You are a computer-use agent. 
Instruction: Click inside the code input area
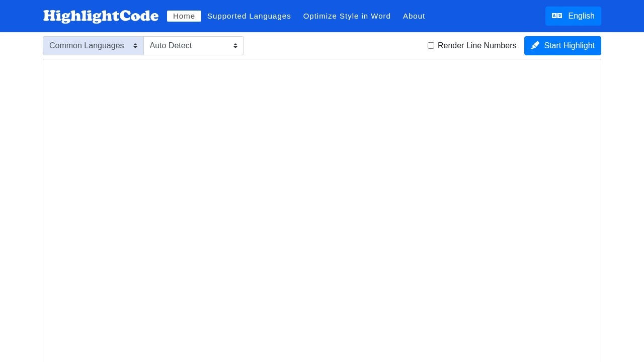click(x=322, y=211)
